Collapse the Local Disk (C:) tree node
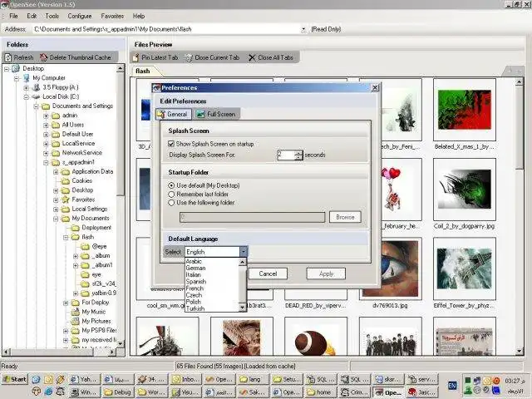 tap(26, 96)
